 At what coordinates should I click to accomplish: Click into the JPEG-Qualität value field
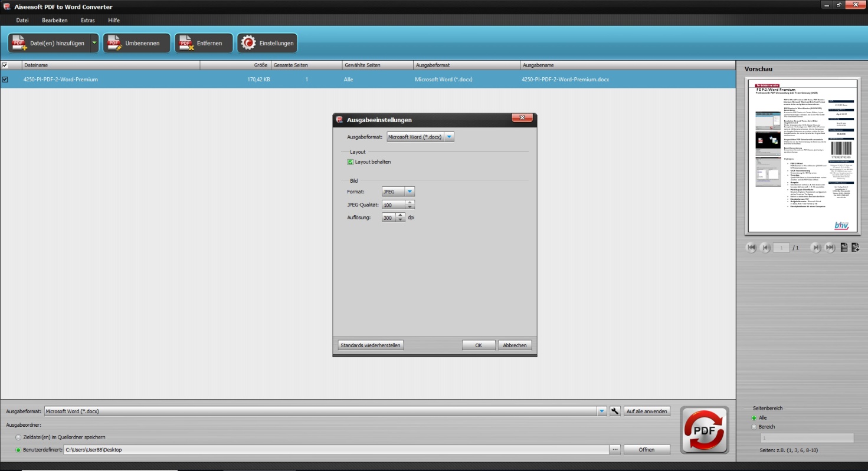(394, 205)
